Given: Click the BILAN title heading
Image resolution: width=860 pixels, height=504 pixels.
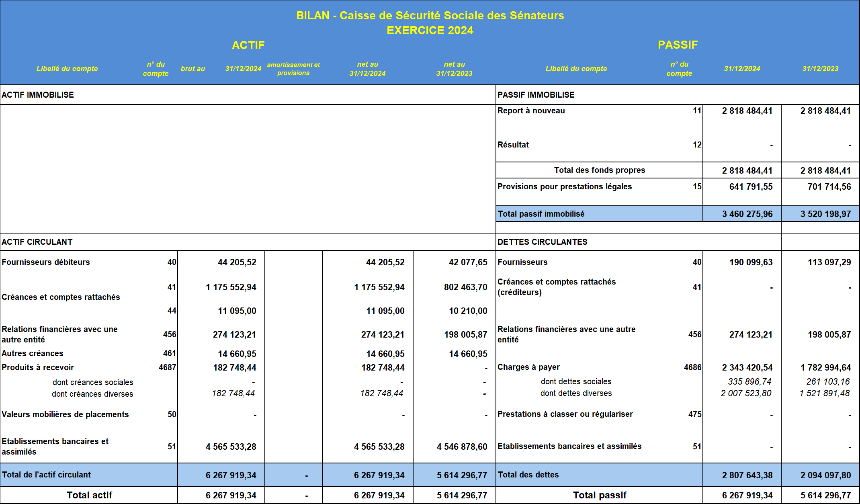Looking at the screenshot, I should pos(430,16).
